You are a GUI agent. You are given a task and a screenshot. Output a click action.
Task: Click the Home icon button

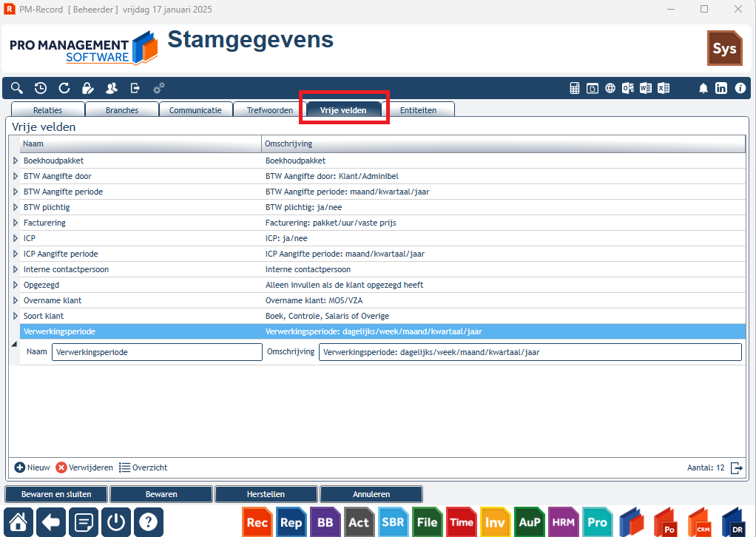point(18,522)
